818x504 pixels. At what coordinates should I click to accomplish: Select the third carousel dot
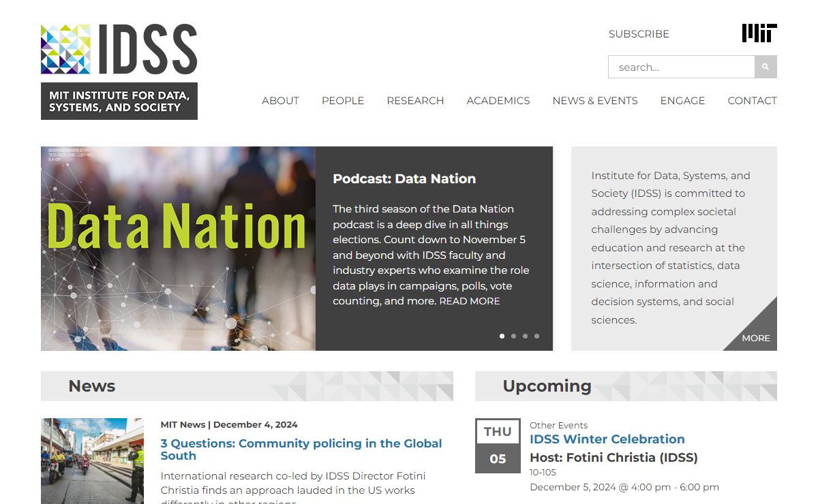525,336
